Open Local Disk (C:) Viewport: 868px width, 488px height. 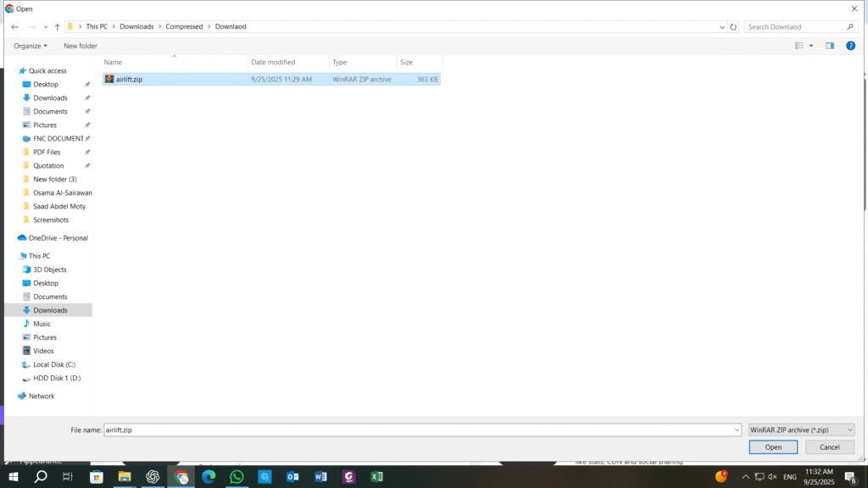click(53, 364)
